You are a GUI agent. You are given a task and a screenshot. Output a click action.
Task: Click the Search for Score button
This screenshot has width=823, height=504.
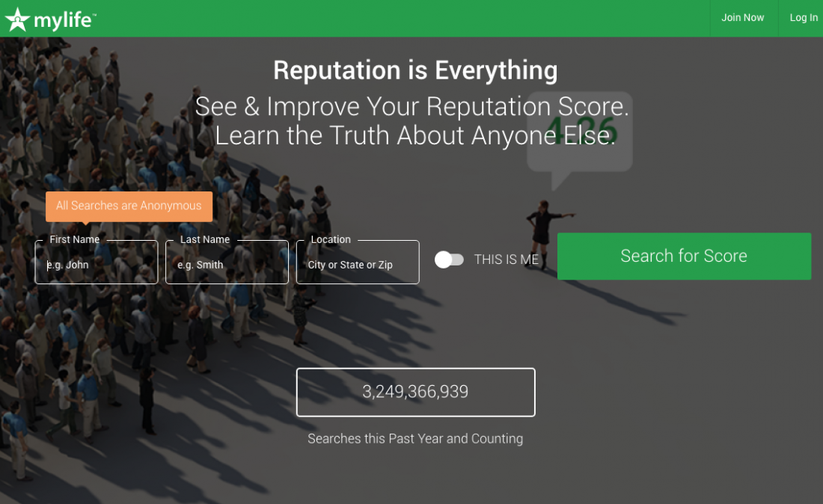(x=684, y=256)
